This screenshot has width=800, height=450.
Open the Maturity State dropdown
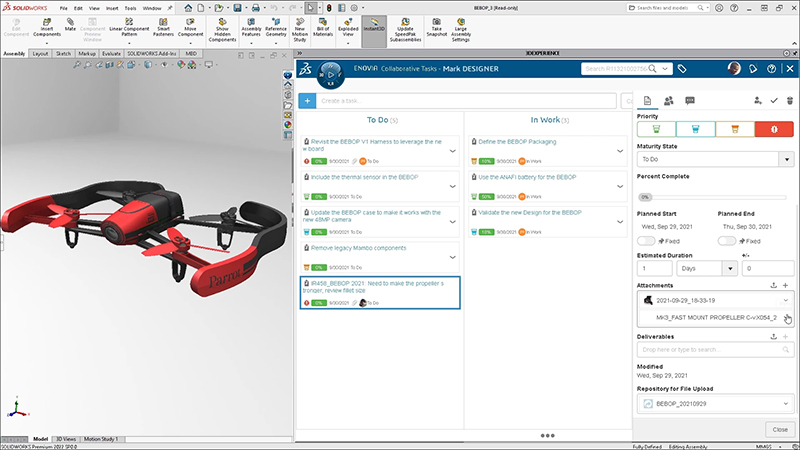point(786,159)
